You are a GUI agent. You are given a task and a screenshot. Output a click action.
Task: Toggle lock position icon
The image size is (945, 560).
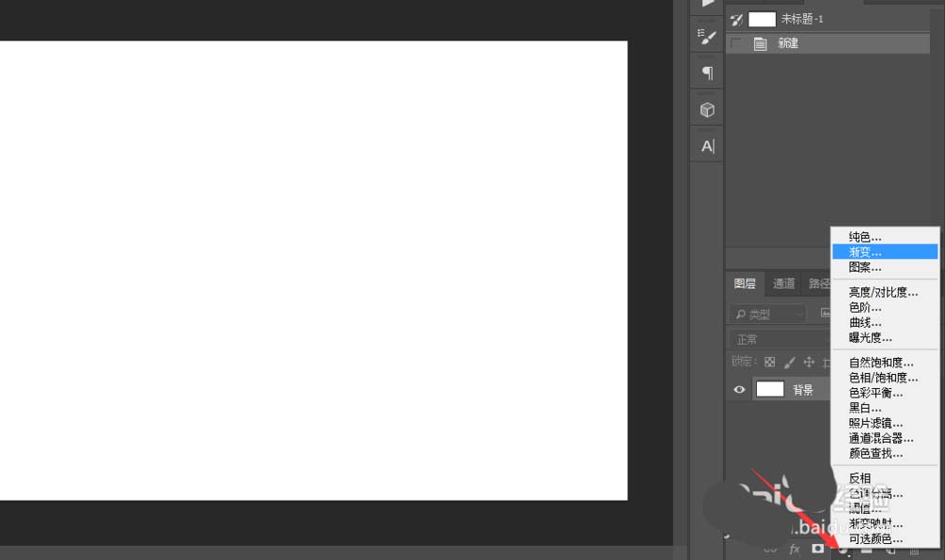tap(809, 362)
